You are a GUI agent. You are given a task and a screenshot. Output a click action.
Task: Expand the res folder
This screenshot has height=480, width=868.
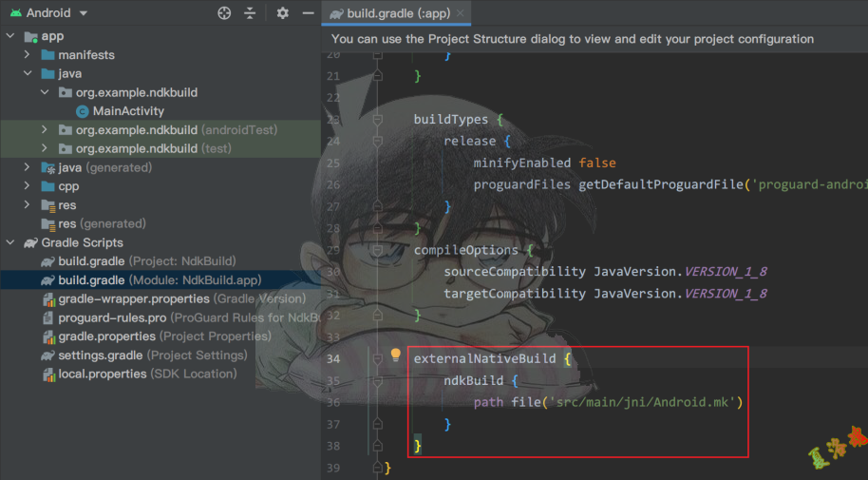[28, 204]
